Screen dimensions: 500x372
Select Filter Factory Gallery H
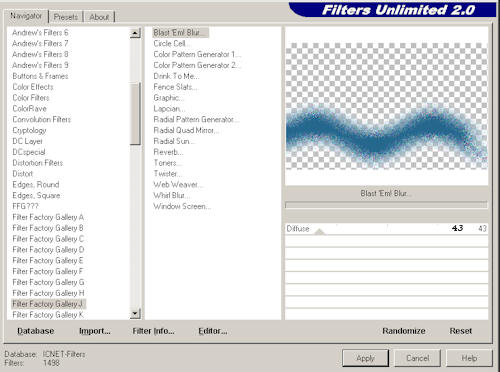click(x=48, y=293)
